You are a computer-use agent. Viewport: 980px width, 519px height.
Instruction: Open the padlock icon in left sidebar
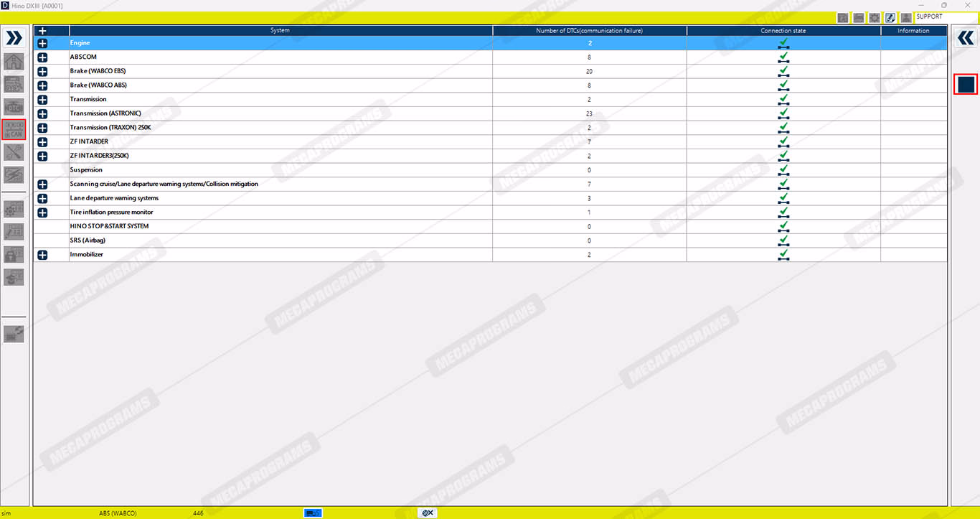click(14, 254)
